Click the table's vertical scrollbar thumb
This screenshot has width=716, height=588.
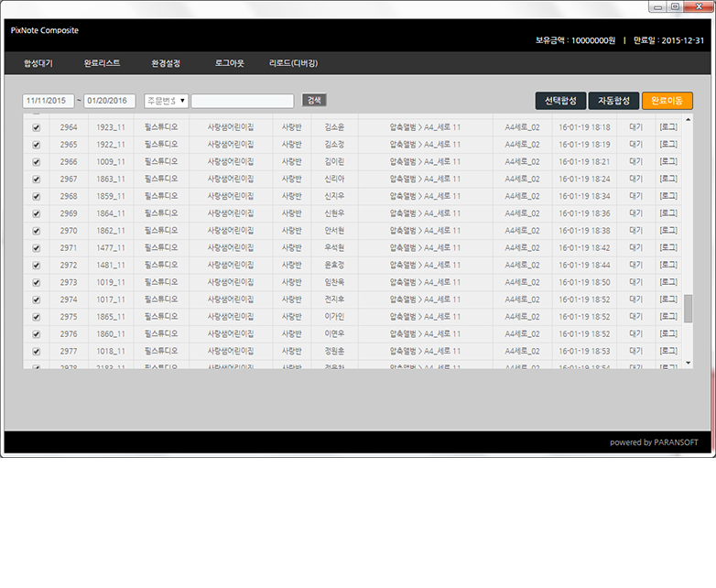point(689,309)
